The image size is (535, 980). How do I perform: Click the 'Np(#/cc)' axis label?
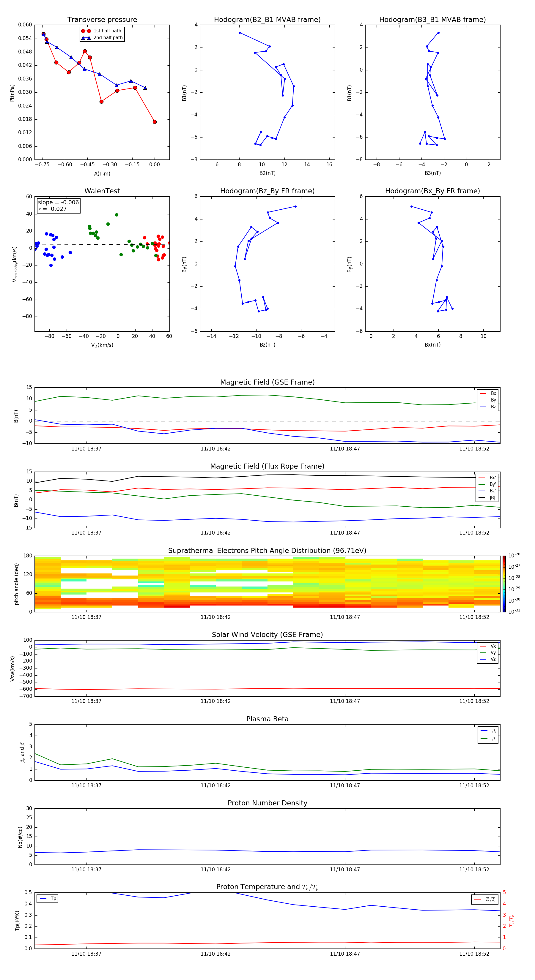[20, 837]
